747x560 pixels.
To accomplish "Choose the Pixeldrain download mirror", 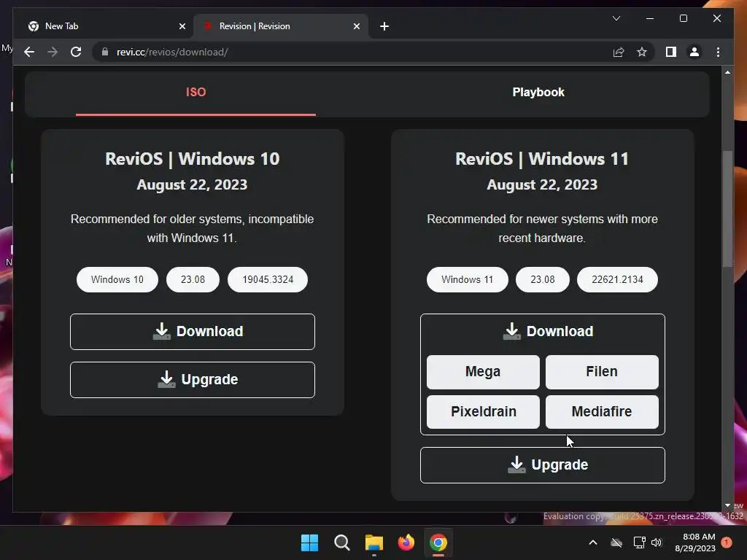I will [x=483, y=411].
